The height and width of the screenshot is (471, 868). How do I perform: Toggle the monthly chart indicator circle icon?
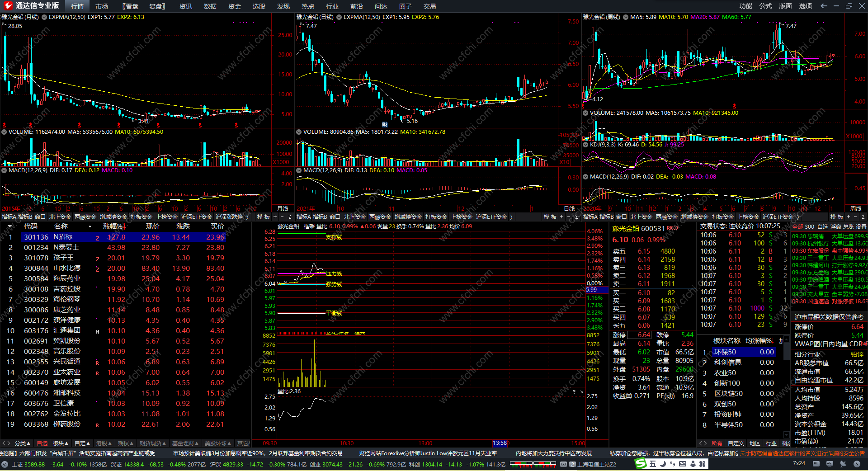(x=44, y=17)
